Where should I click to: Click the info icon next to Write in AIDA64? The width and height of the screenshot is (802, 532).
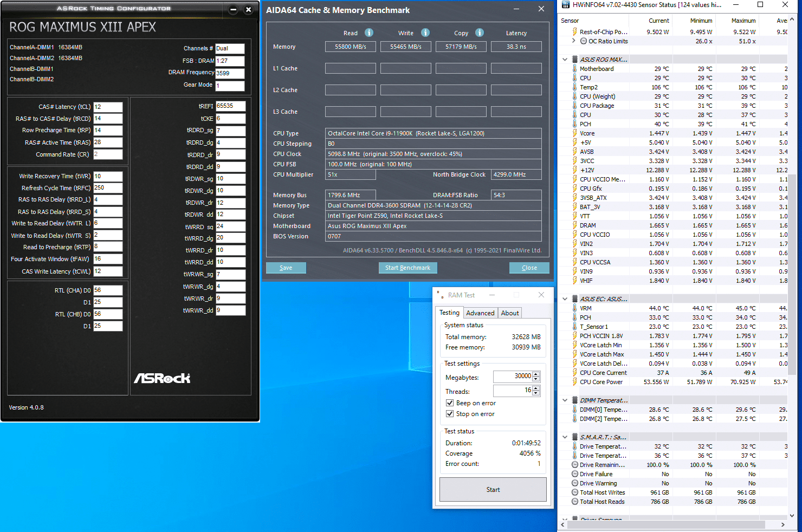(425, 33)
